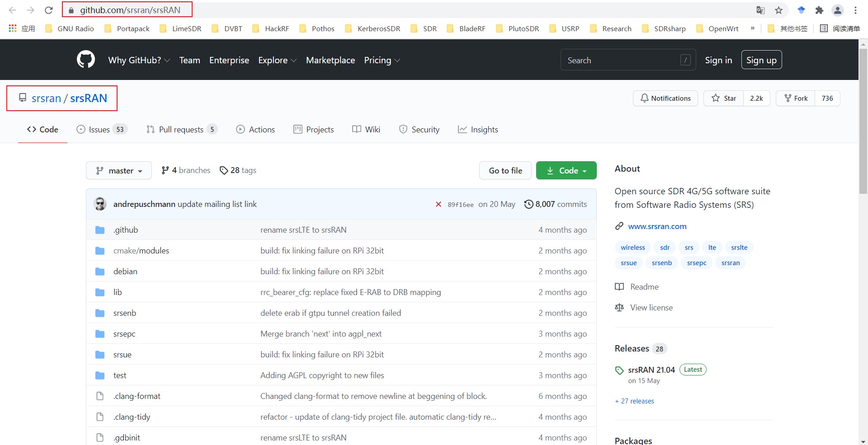868x445 pixels.
Task: Expand the green Code download dropdown
Action: point(566,170)
